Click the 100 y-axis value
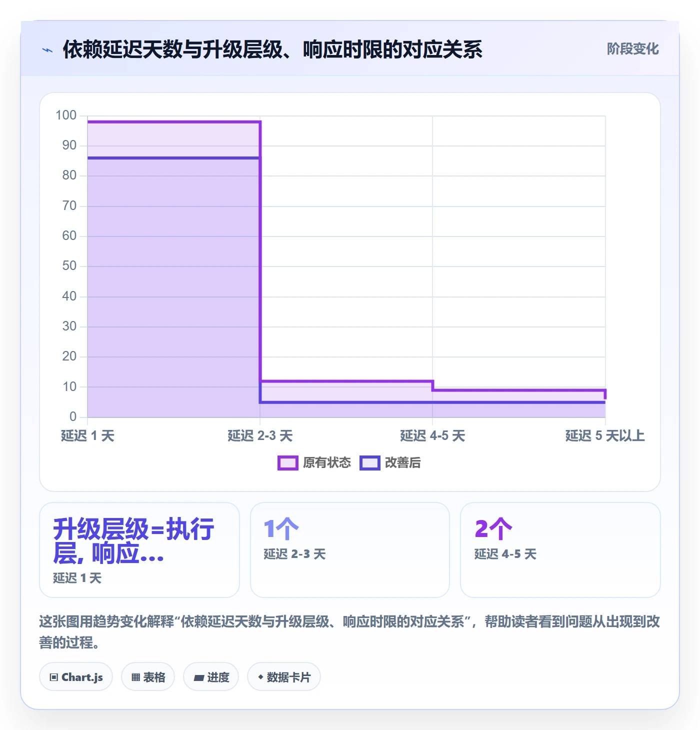 pos(66,115)
